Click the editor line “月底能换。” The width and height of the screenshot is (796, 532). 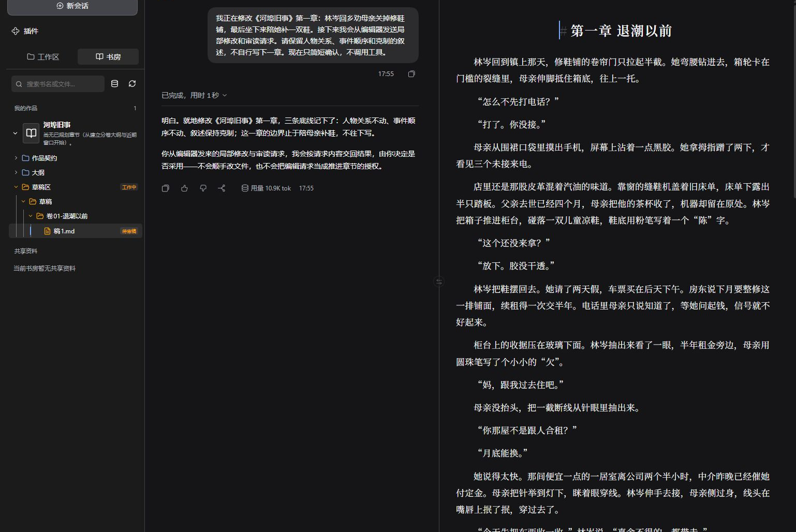[502, 453]
